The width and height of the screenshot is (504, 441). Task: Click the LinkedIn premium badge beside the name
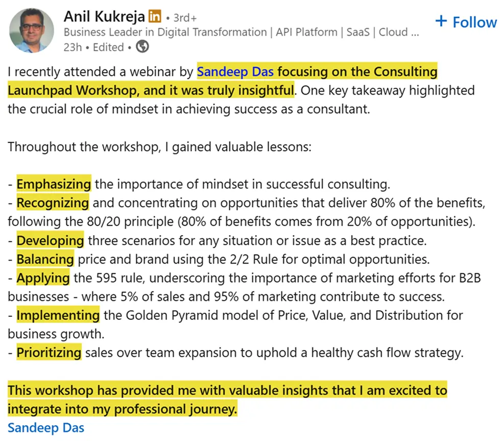[x=154, y=17]
